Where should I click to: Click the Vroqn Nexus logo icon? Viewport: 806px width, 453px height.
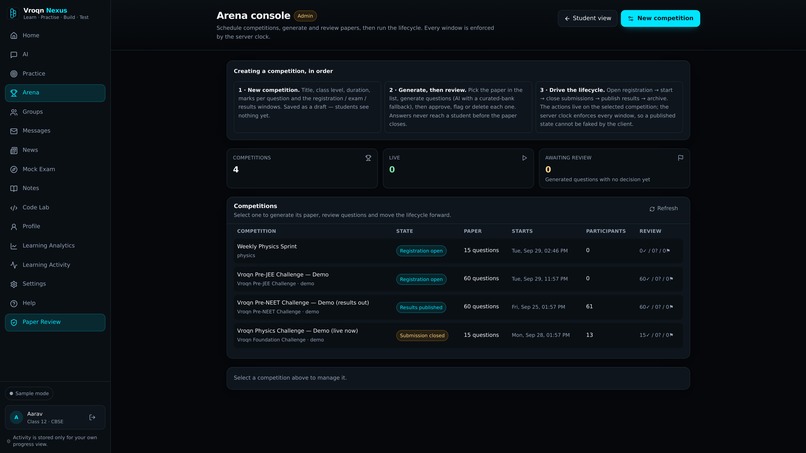coord(13,13)
